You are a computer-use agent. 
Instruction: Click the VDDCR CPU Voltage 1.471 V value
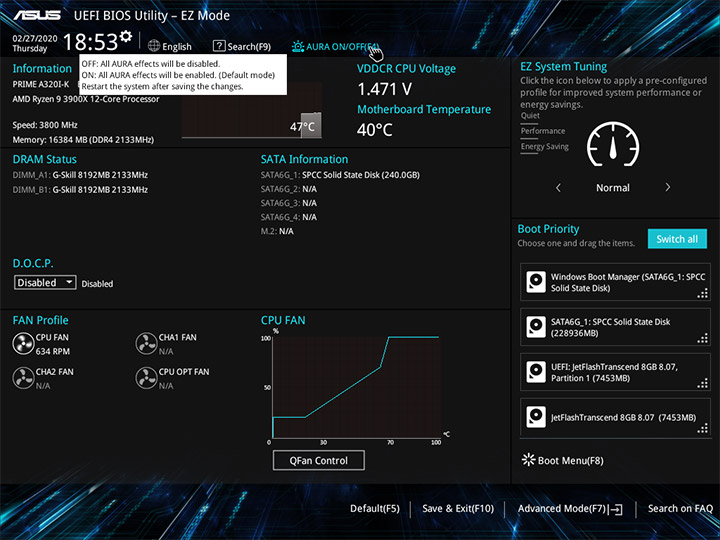click(x=384, y=89)
